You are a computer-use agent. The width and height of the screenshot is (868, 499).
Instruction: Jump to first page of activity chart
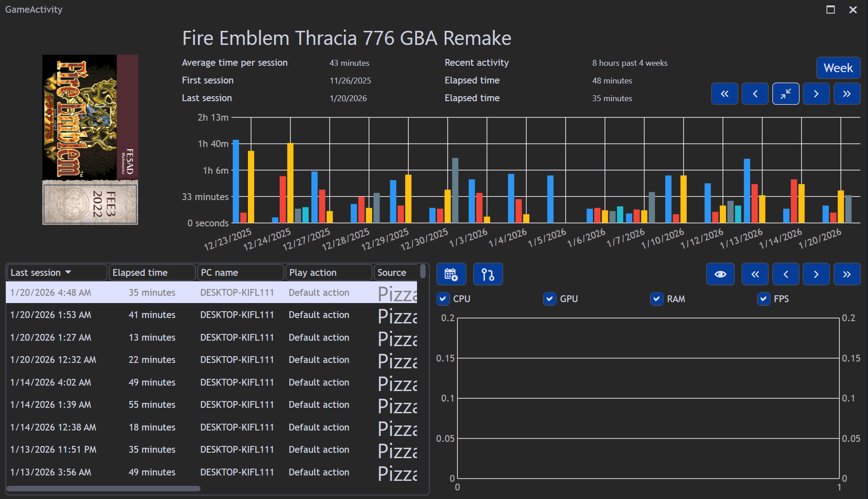724,94
